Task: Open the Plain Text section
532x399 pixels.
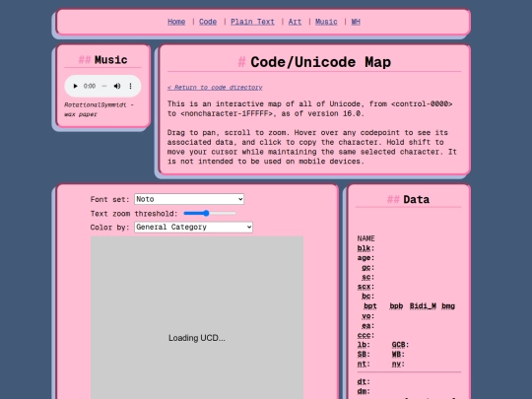Action: tap(252, 22)
